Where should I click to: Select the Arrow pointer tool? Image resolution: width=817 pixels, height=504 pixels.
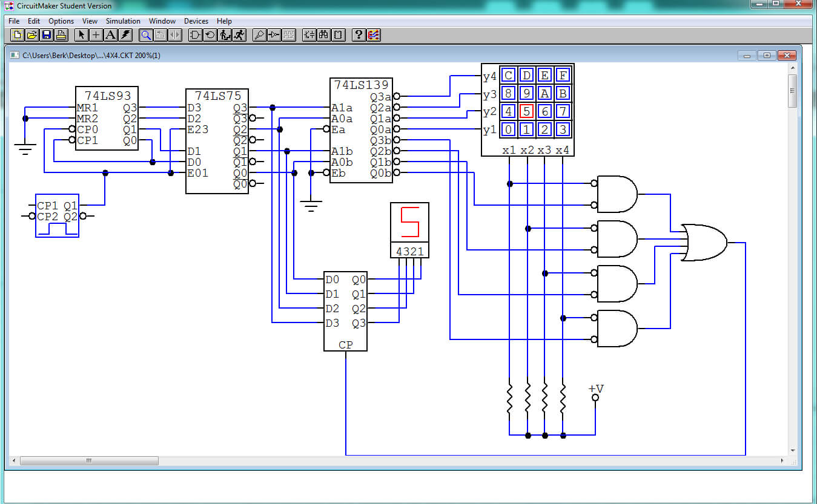click(82, 35)
